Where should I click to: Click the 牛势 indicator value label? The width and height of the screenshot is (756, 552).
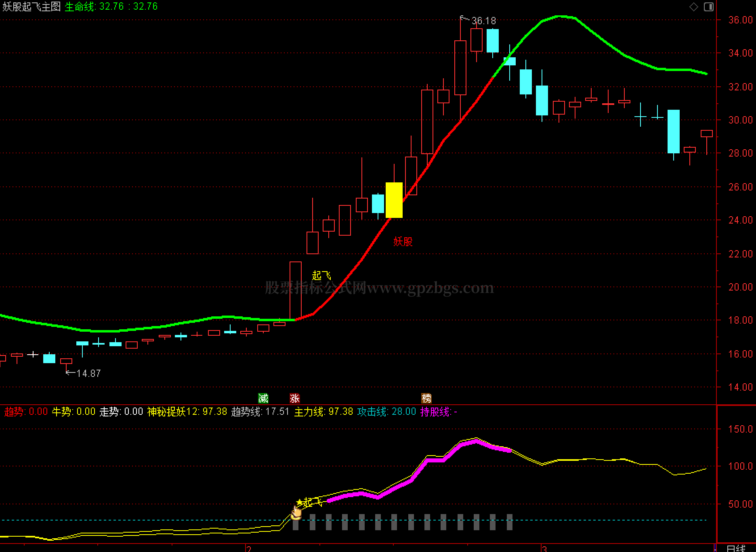coord(73,412)
